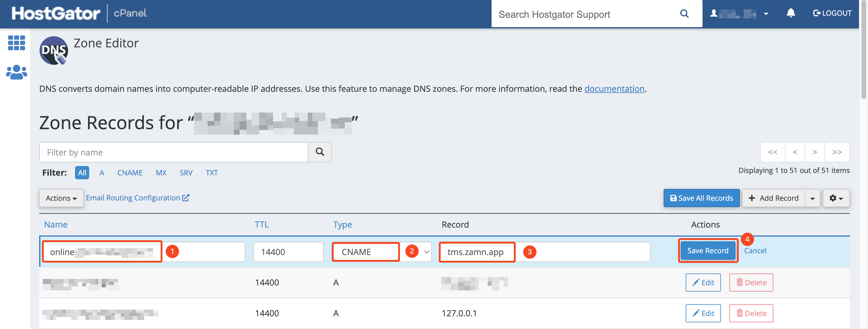The width and height of the screenshot is (868, 329).
Task: Filter records by CNAME type
Action: (x=130, y=173)
